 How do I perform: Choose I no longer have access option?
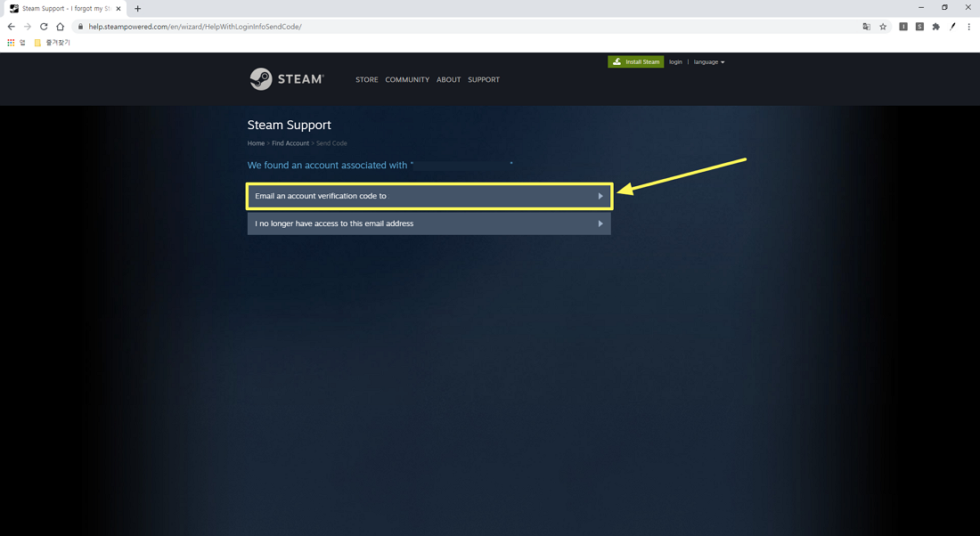point(429,223)
